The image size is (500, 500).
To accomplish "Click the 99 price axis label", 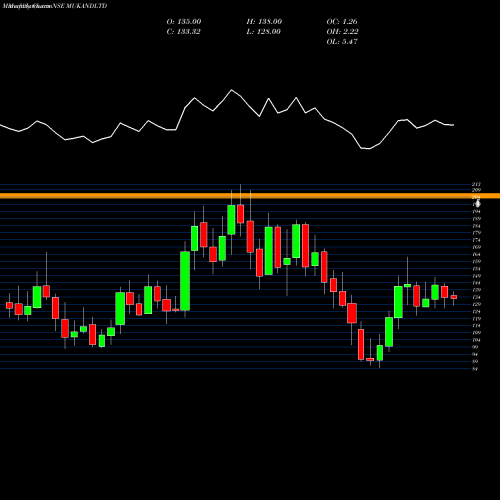I will [475, 347].
